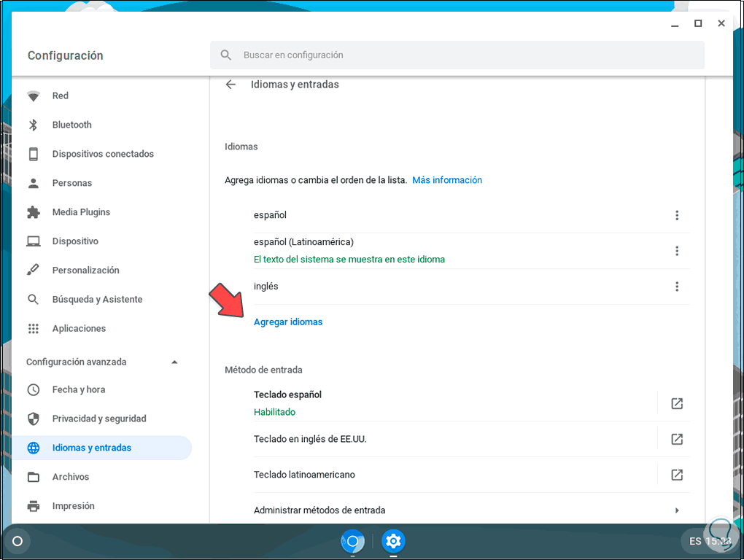Click the Bluetooth icon in sidebar
This screenshot has height=560, width=744.
(x=34, y=125)
